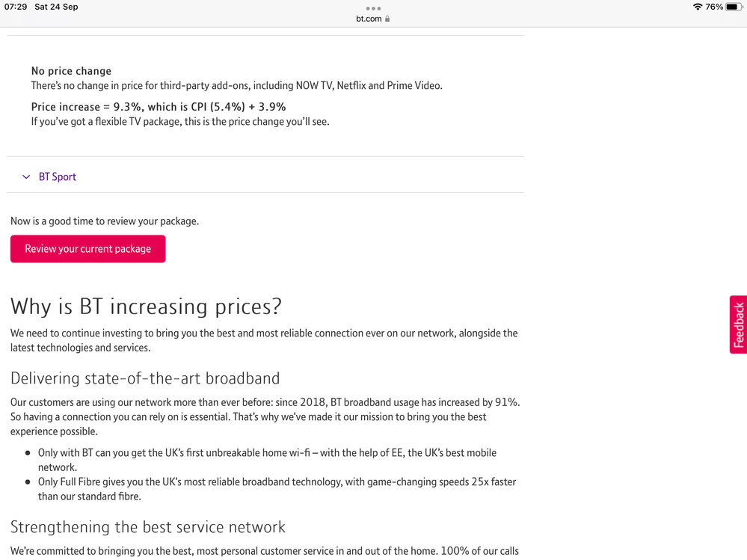Screen dimensions: 747x560
Task: Click the downward chevron beside BT Sport
Action: [x=25, y=176]
